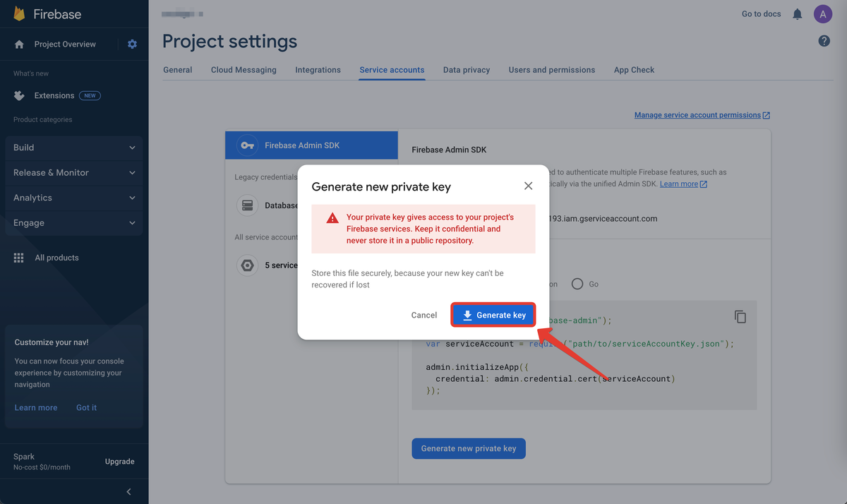Select the Service accounts tab

click(392, 70)
